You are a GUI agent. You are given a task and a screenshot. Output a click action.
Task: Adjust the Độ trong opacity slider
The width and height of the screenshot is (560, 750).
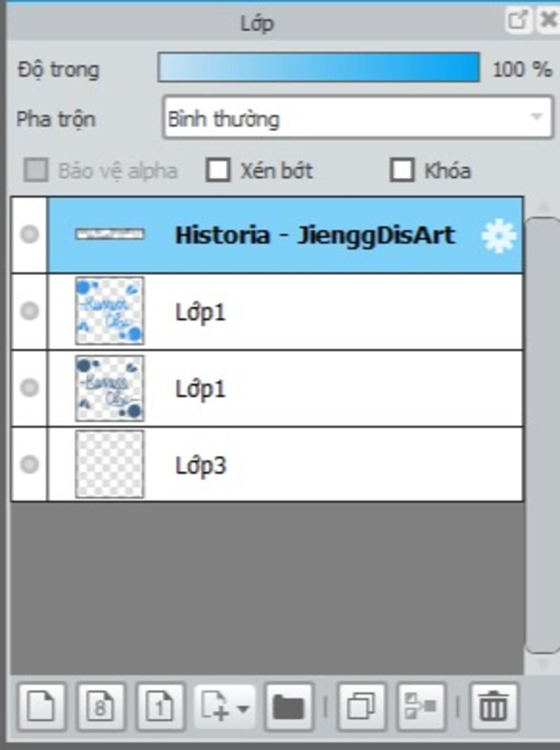[319, 67]
